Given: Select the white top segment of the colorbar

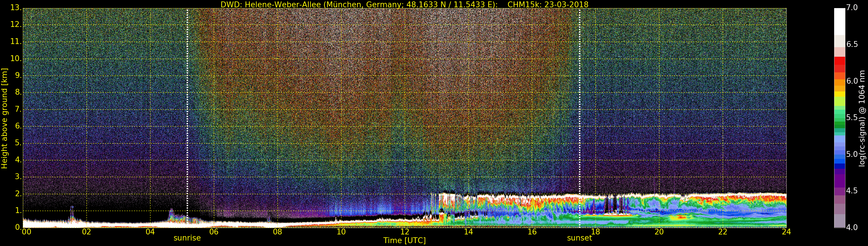Looking at the screenshot, I should click(x=839, y=21).
